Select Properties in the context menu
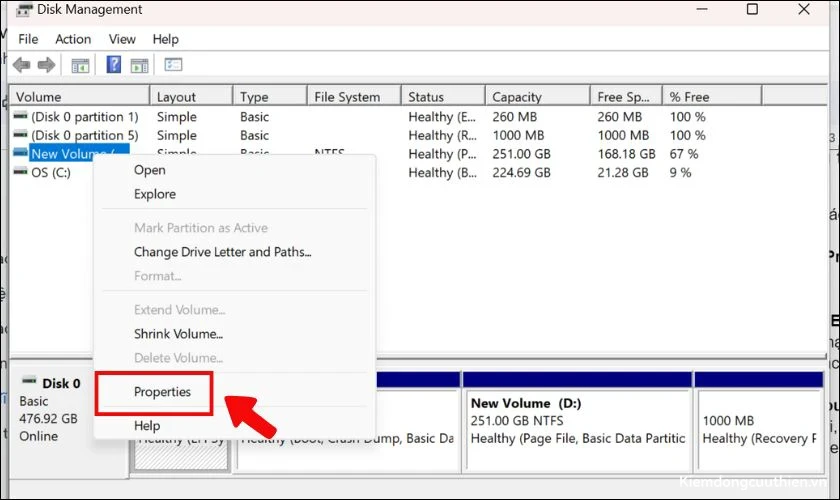 pyautogui.click(x=162, y=392)
